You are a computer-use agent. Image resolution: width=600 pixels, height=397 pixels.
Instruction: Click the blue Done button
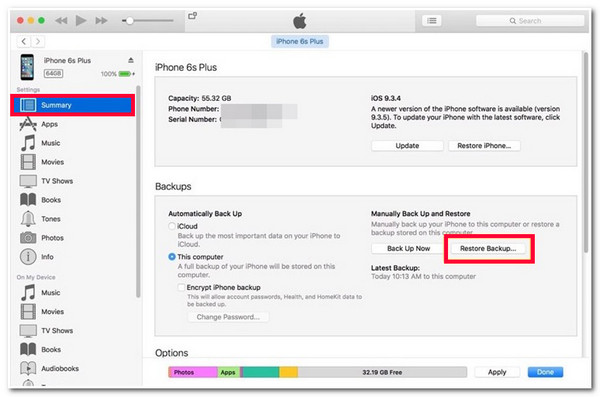(x=545, y=372)
